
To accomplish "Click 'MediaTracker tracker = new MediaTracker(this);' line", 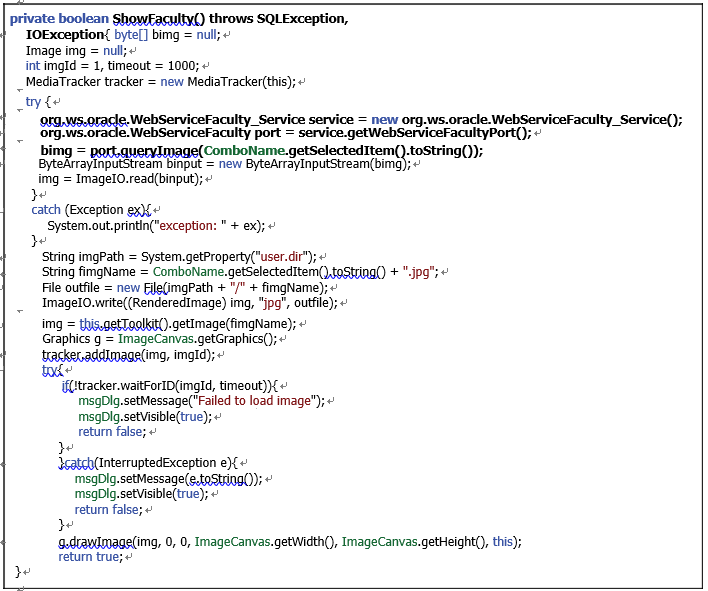I will click(161, 82).
